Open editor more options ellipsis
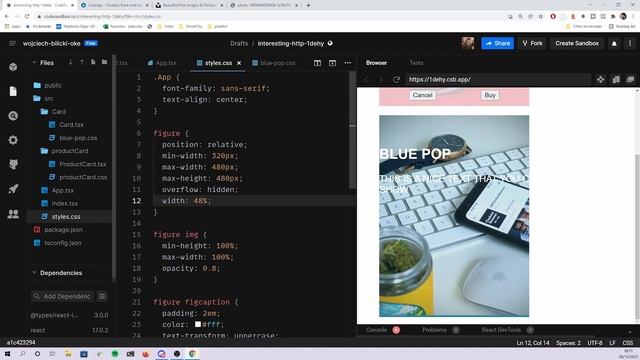Screen dimensions: 640x360 point(348,63)
